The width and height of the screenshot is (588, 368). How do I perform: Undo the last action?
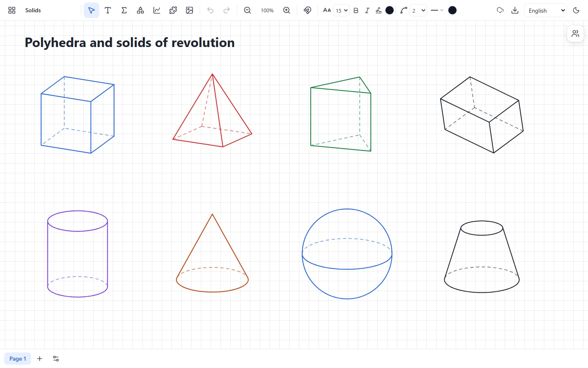click(210, 10)
